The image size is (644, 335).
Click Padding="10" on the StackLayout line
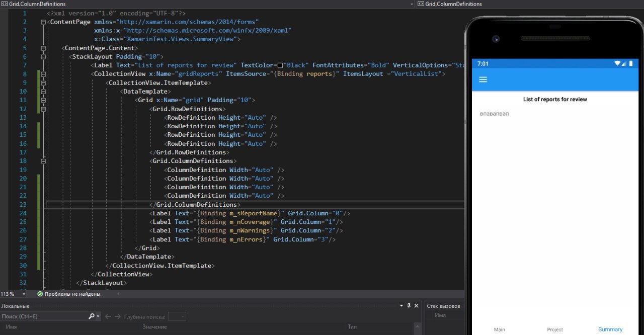[138, 57]
